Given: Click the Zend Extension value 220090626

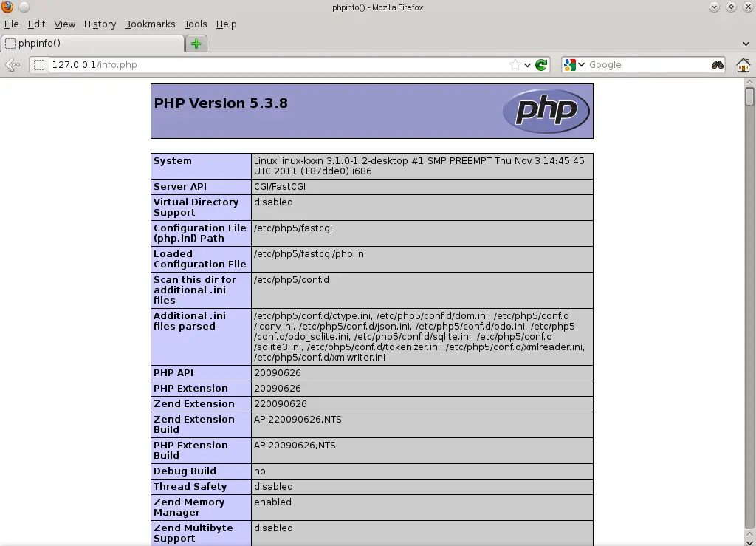Looking at the screenshot, I should click(280, 403).
